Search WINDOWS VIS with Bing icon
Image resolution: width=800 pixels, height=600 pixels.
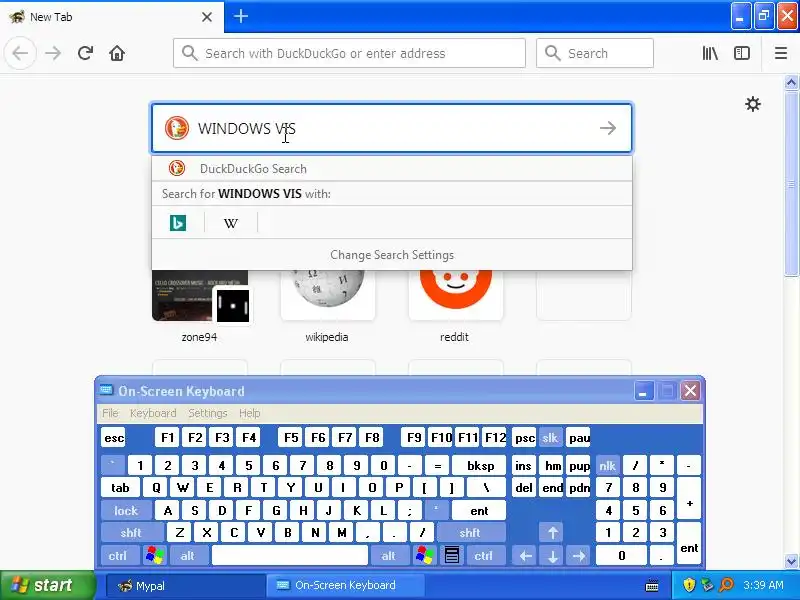[x=178, y=223]
